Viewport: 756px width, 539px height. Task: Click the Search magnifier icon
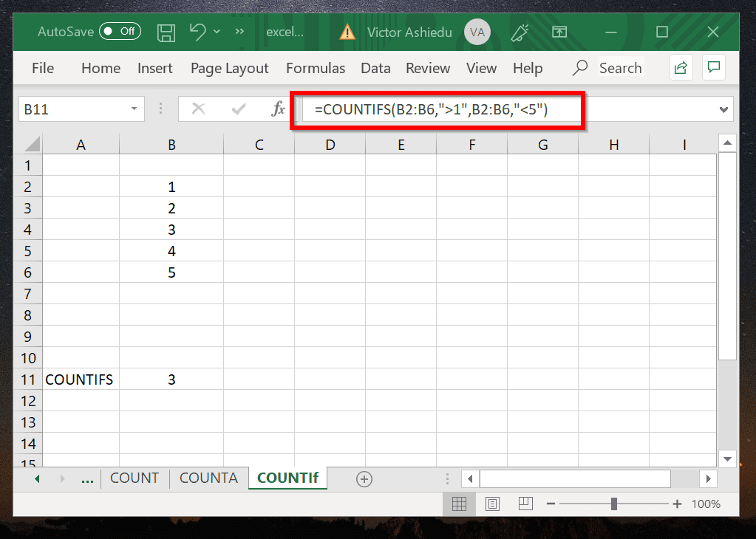[x=579, y=68]
